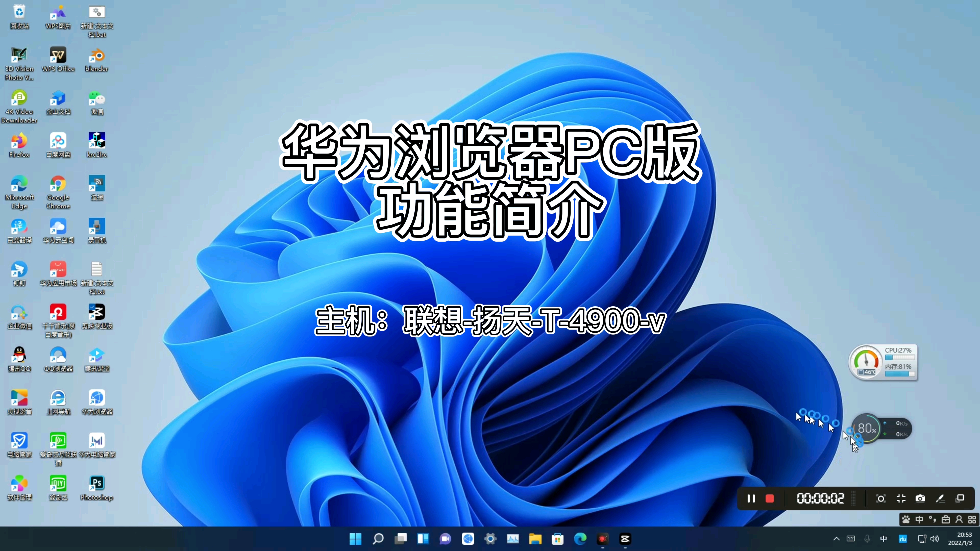Open Task View from the taskbar
The image size is (980, 551).
pyautogui.click(x=400, y=539)
